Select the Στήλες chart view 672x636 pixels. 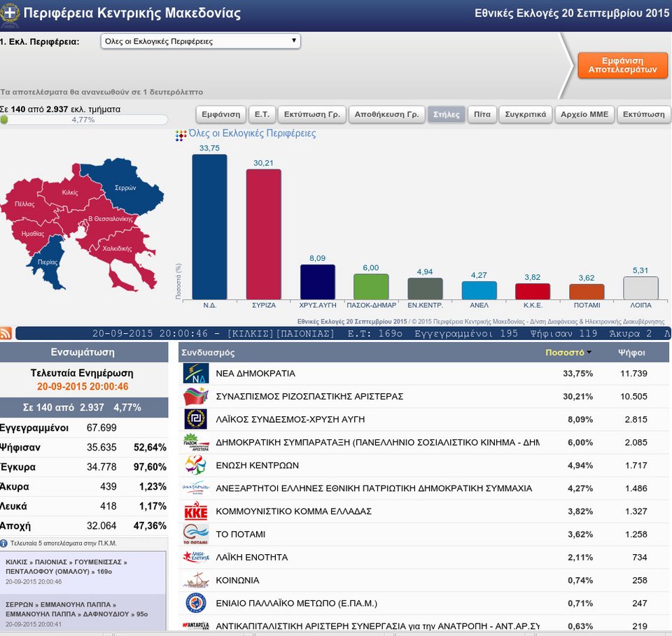point(446,114)
